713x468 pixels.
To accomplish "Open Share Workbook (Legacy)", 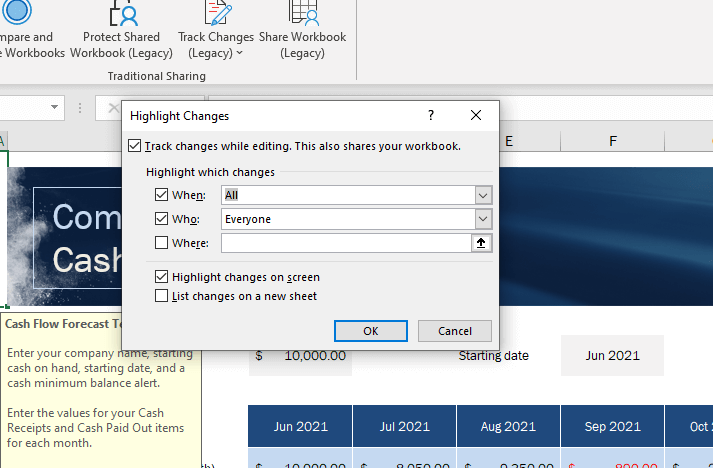I will pyautogui.click(x=302, y=30).
